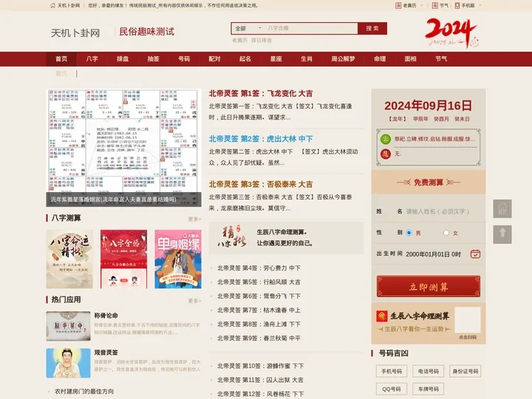Open the 生肖 nav menu item

click(x=307, y=59)
